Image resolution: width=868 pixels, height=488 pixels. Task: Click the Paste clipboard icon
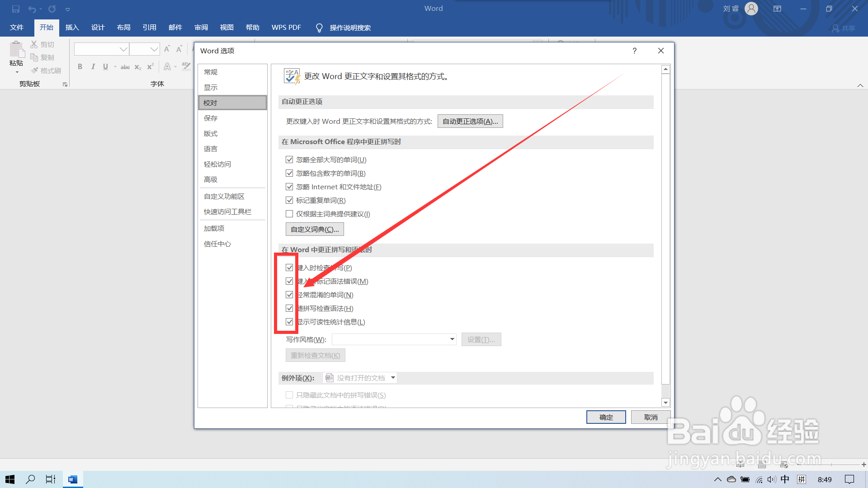click(17, 50)
